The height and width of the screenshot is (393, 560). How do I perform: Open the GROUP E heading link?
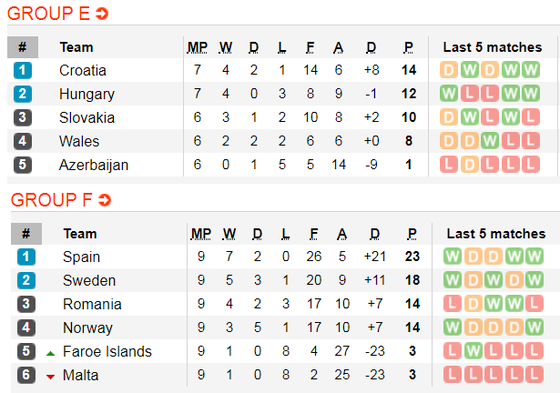point(49,14)
